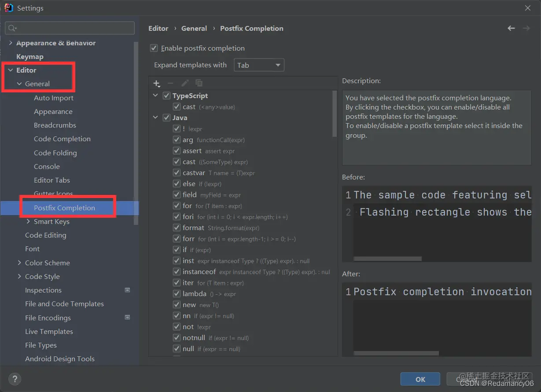The image size is (541, 392).
Task: Click the OK button
Action: [420, 379]
